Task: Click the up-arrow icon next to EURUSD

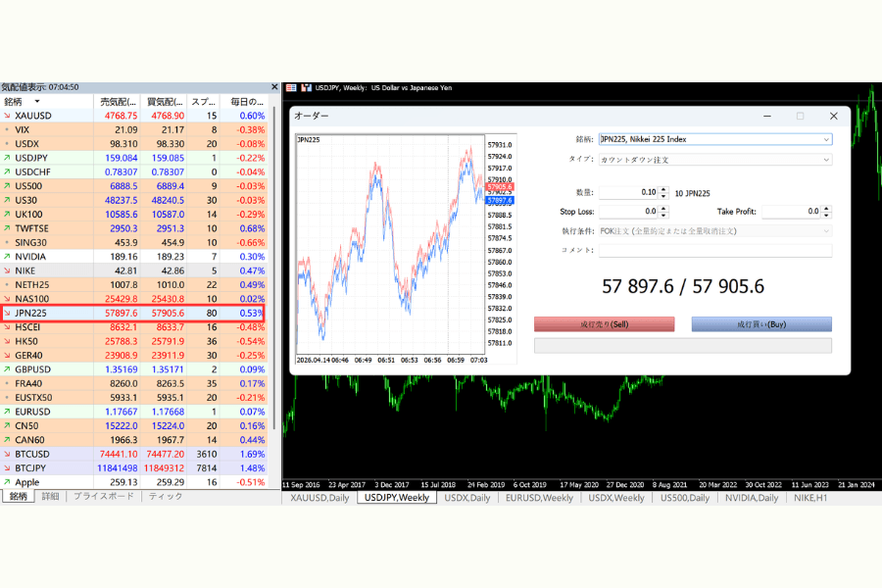Action: pos(7,413)
